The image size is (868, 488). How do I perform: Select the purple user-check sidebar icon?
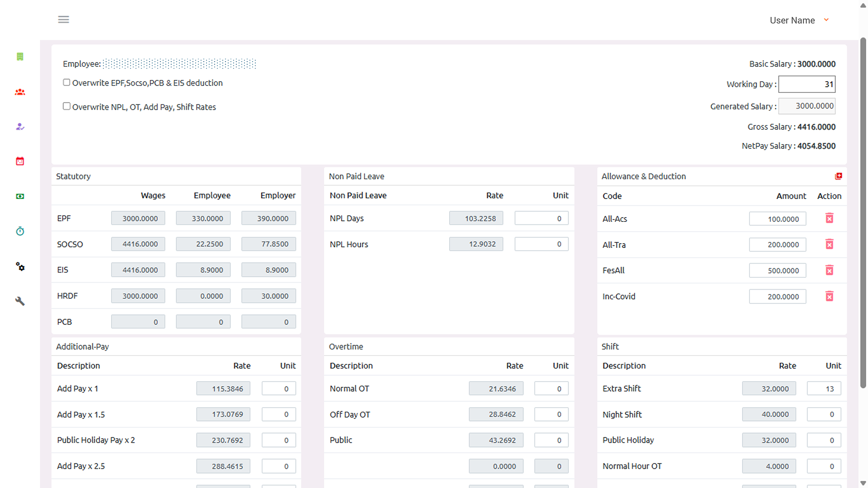(20, 127)
